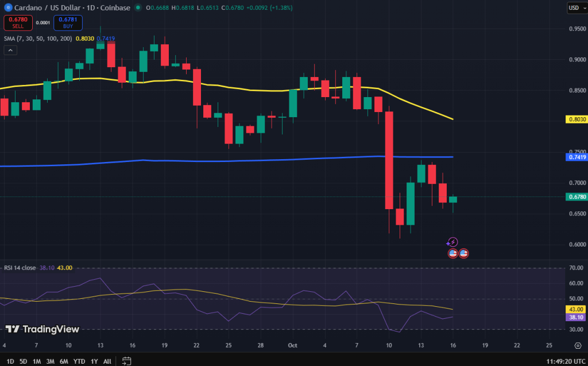Click the first US flag economic event icon
The height and width of the screenshot is (366, 588).
pyautogui.click(x=452, y=253)
